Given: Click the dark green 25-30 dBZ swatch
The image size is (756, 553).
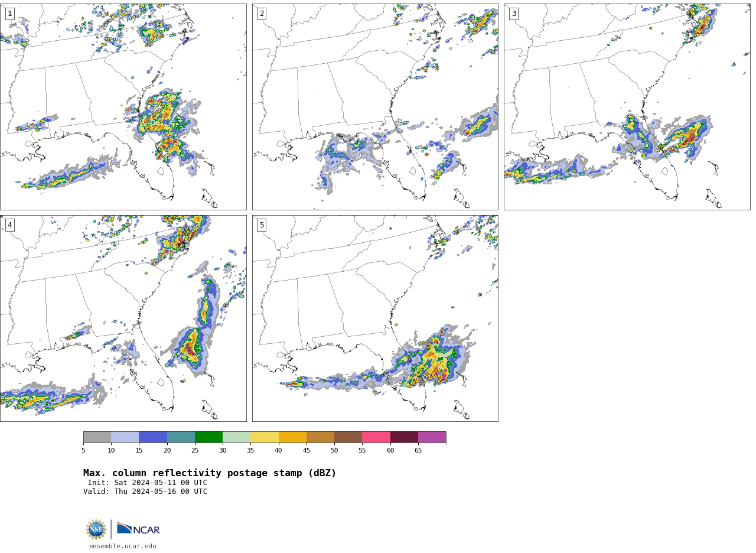Looking at the screenshot, I should [x=208, y=437].
